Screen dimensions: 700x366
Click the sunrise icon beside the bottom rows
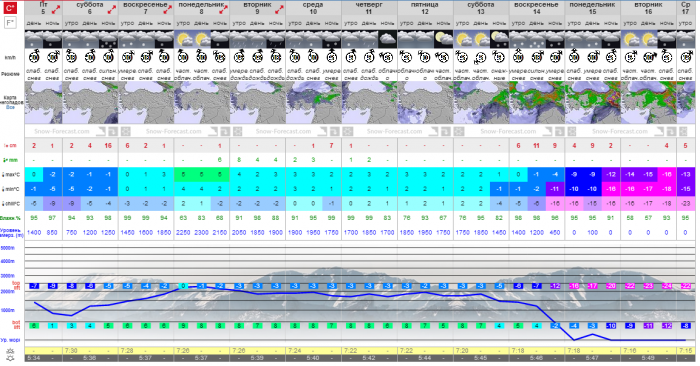[10, 351]
